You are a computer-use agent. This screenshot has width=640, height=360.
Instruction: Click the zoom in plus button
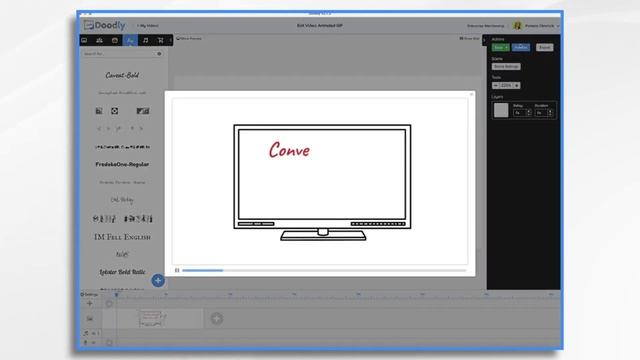[517, 85]
